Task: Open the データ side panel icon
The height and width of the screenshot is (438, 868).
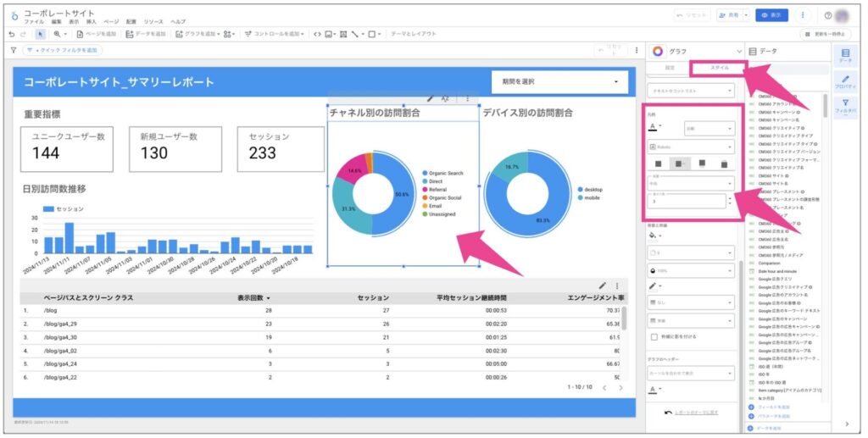Action: click(x=845, y=56)
